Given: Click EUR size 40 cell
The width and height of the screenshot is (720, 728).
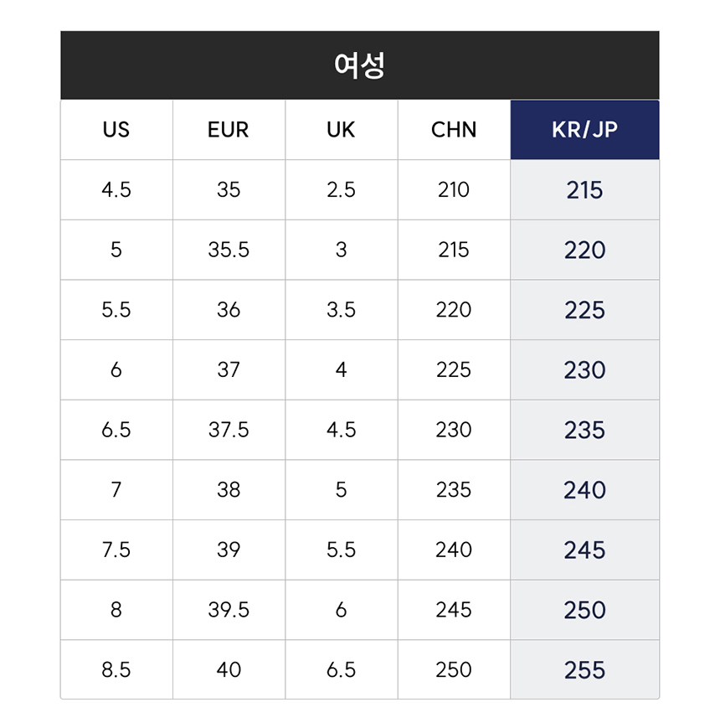Looking at the screenshot, I should coord(229,670).
